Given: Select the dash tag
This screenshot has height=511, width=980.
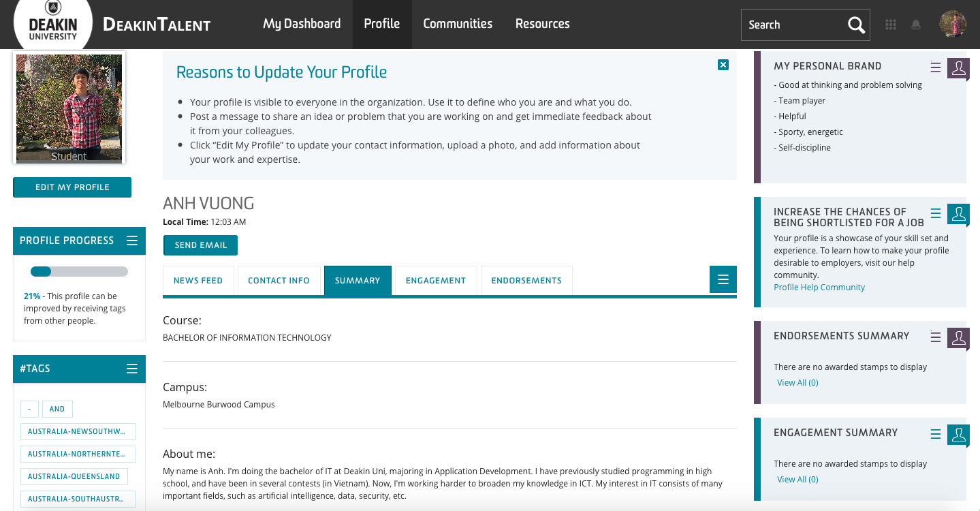Looking at the screenshot, I should (x=29, y=409).
